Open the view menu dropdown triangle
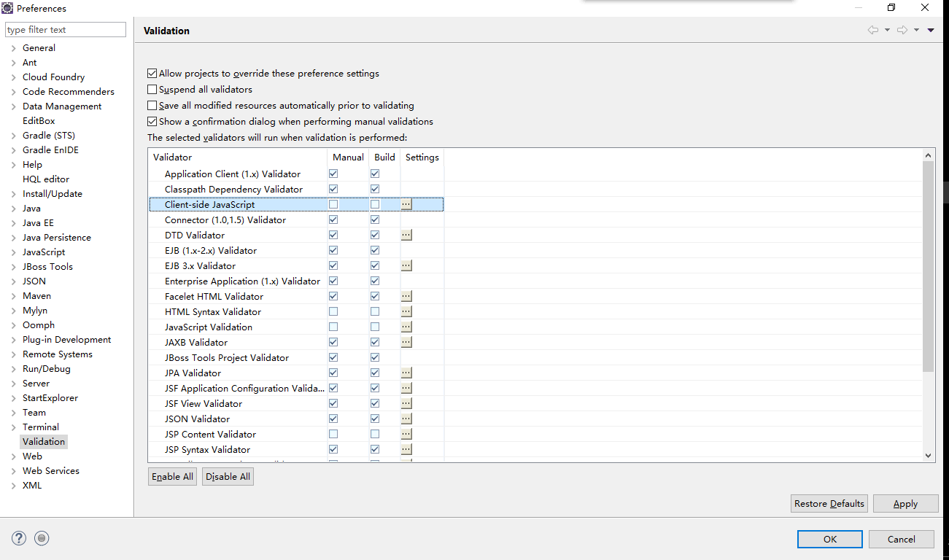Viewport: 949px width, 560px height. (x=931, y=30)
